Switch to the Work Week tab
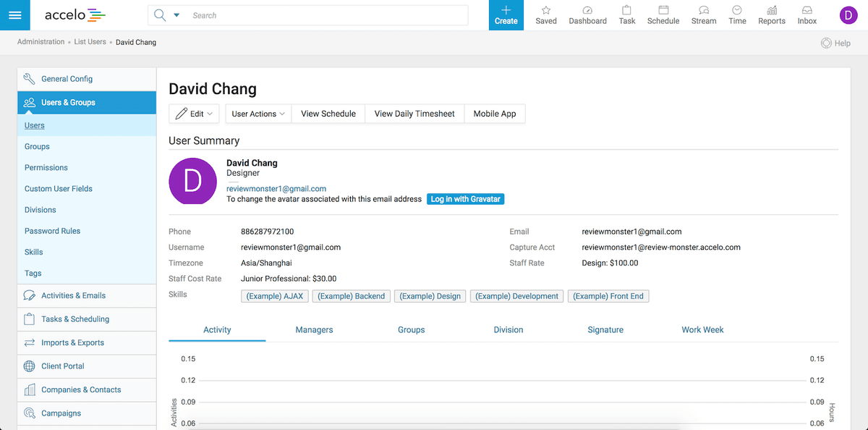 (x=702, y=330)
